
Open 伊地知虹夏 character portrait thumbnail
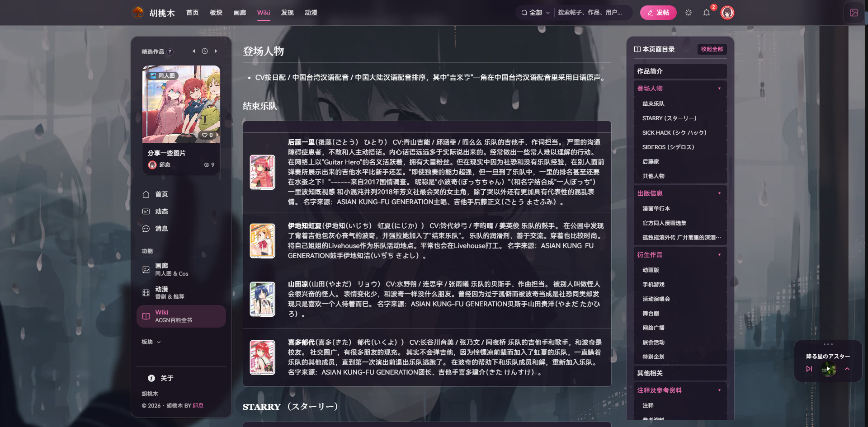(x=263, y=241)
